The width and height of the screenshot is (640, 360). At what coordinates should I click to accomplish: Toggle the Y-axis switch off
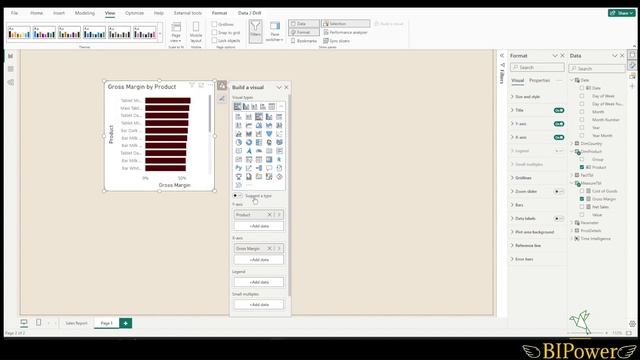tap(559, 124)
